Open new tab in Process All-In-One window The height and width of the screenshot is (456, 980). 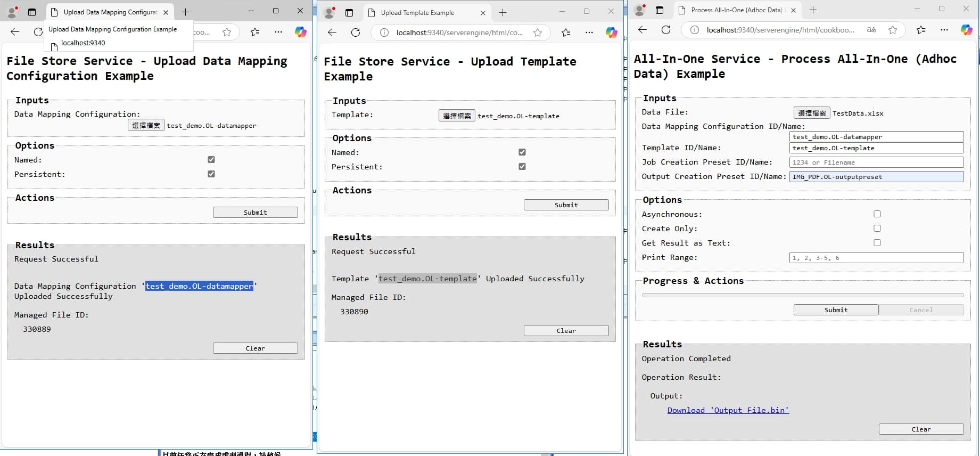coord(813,10)
